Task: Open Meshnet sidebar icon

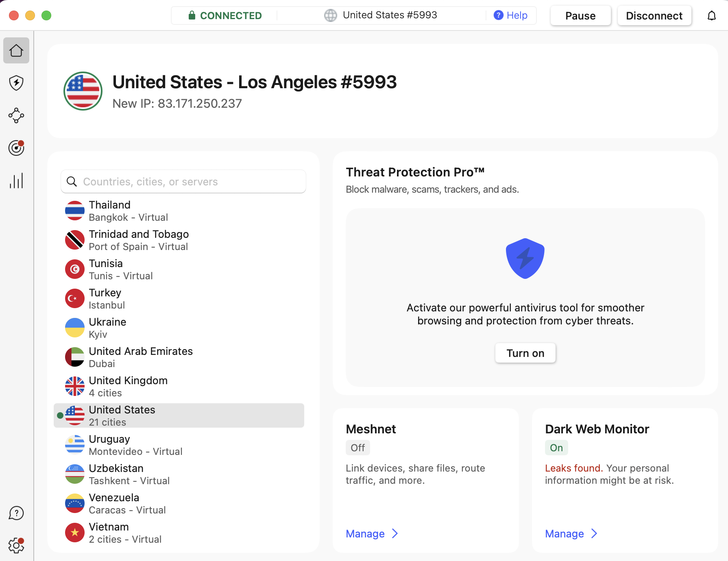Action: 16,115
